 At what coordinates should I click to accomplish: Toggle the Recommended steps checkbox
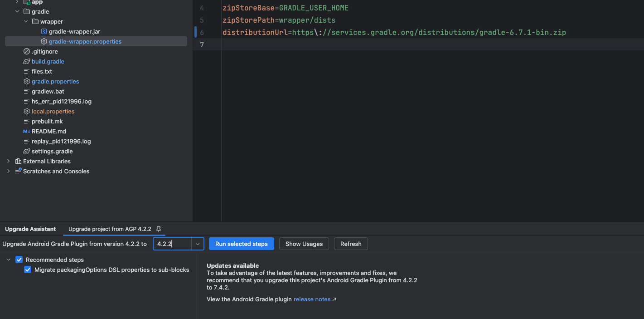coord(19,260)
